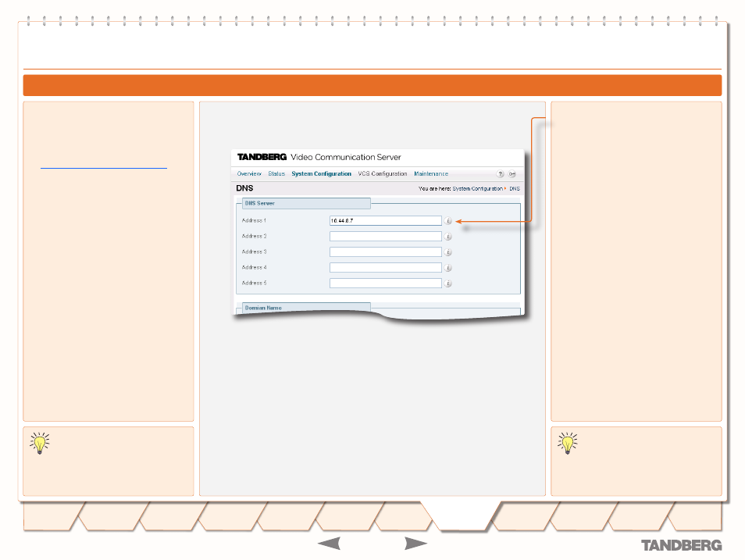Open info icon for Address 3

pos(447,252)
